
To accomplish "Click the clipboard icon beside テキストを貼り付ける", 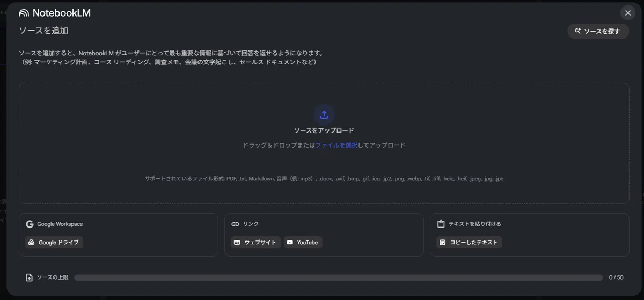I will 441,224.
